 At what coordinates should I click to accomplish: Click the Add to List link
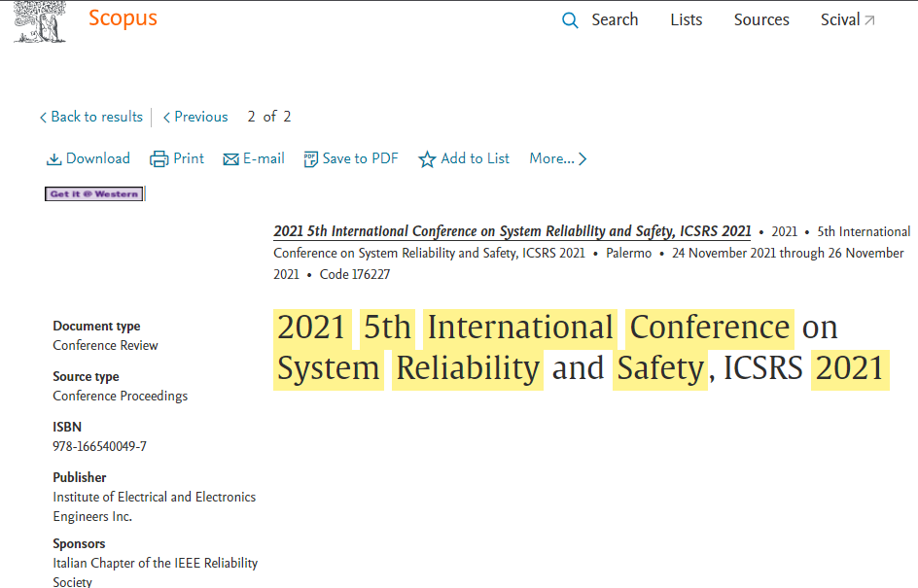point(475,158)
